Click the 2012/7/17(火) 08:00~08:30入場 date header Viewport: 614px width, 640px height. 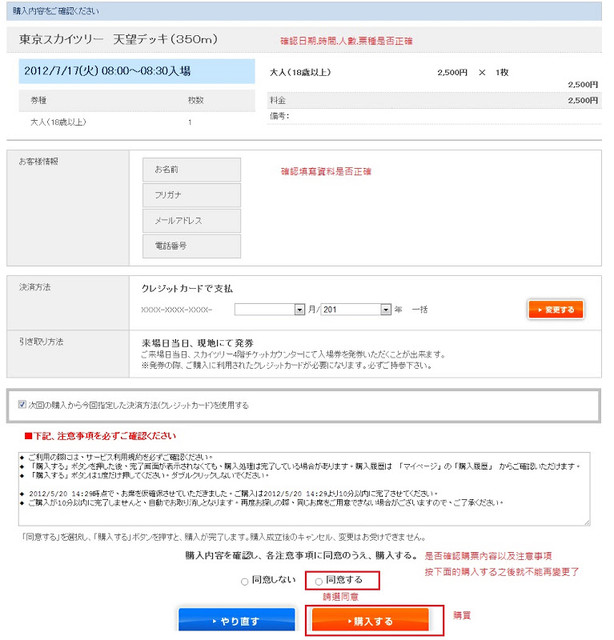137,71
